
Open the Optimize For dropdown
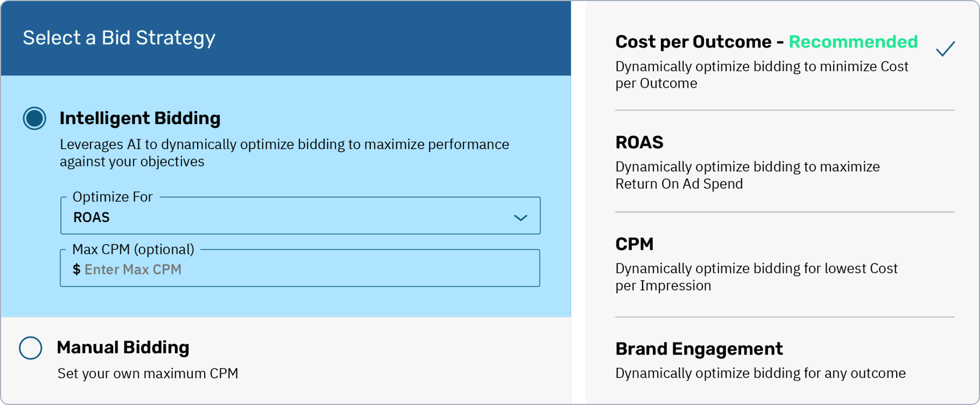[299, 217]
